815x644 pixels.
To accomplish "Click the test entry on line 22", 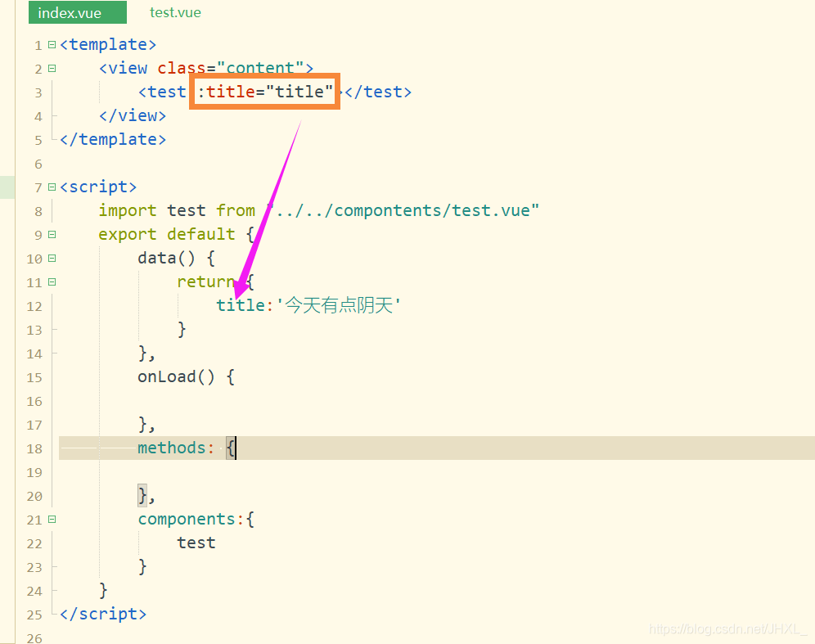I will point(196,543).
